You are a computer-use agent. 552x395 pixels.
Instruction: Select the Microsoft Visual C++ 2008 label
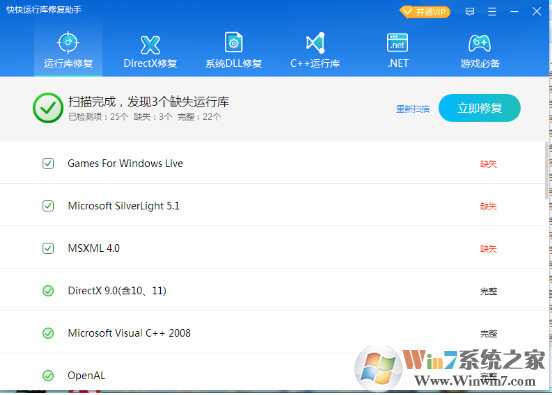[x=129, y=333]
